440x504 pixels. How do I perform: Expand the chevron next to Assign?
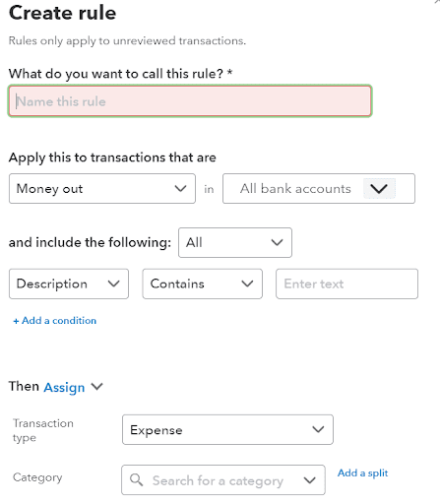click(97, 387)
